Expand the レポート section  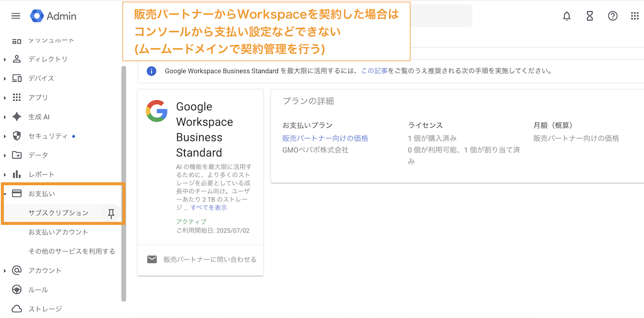coord(5,175)
